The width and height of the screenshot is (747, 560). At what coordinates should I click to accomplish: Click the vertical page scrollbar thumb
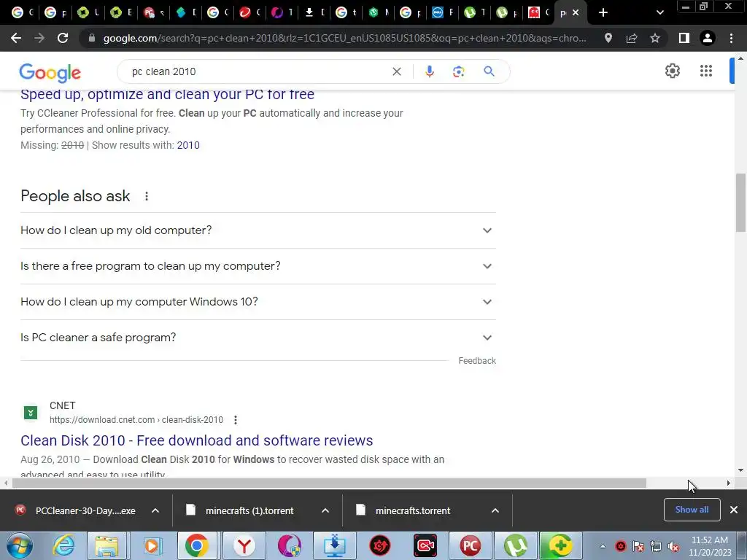(740, 203)
